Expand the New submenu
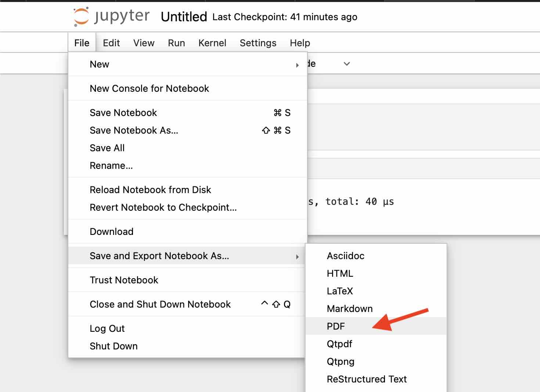Image resolution: width=540 pixels, height=392 pixels. click(x=99, y=64)
